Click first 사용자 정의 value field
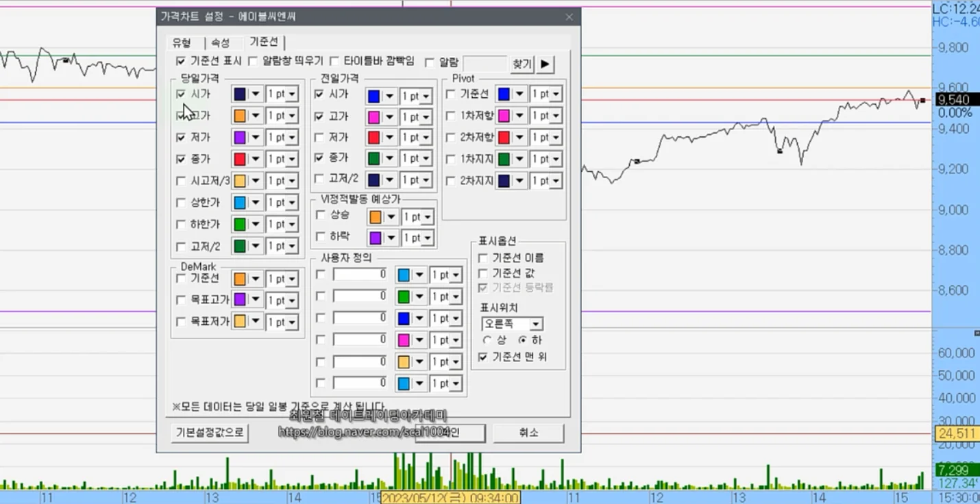Viewport: 980px width, 504px height. [360, 275]
